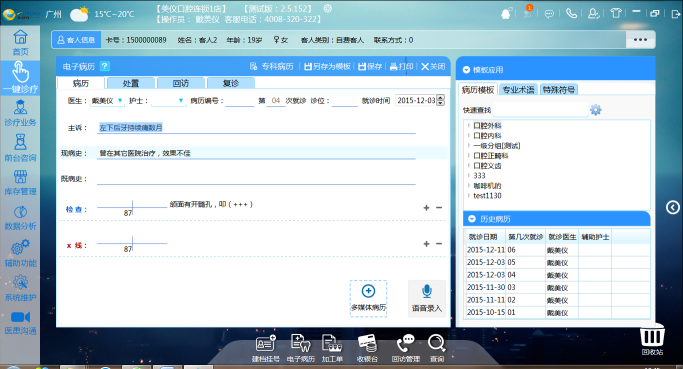Switch to the 复诊 tab
683x369 pixels.
click(x=231, y=83)
